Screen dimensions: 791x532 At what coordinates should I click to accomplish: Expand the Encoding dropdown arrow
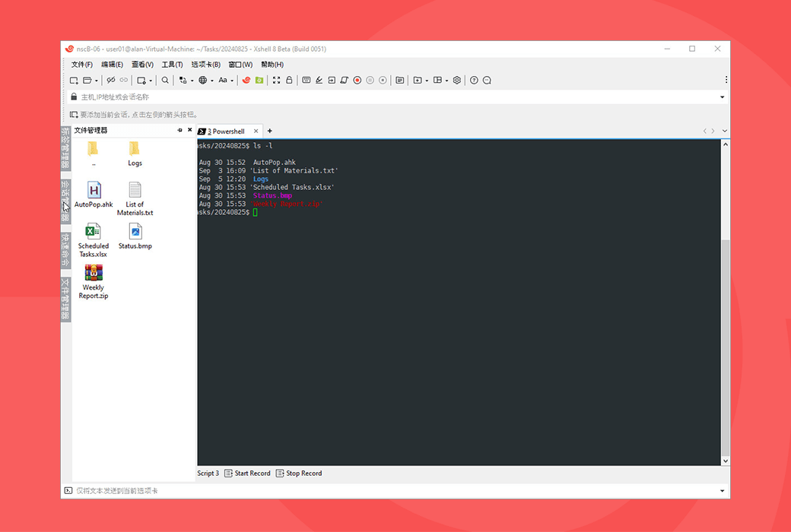tap(212, 81)
